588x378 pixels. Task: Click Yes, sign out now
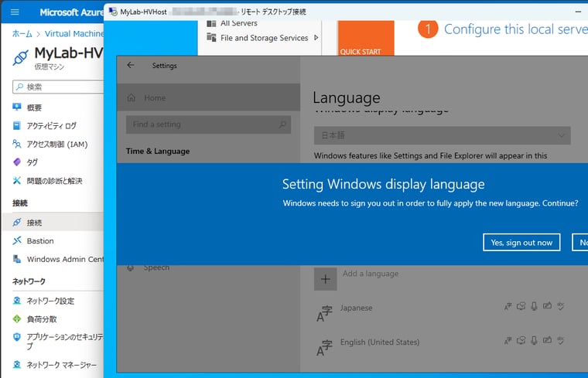coord(521,243)
